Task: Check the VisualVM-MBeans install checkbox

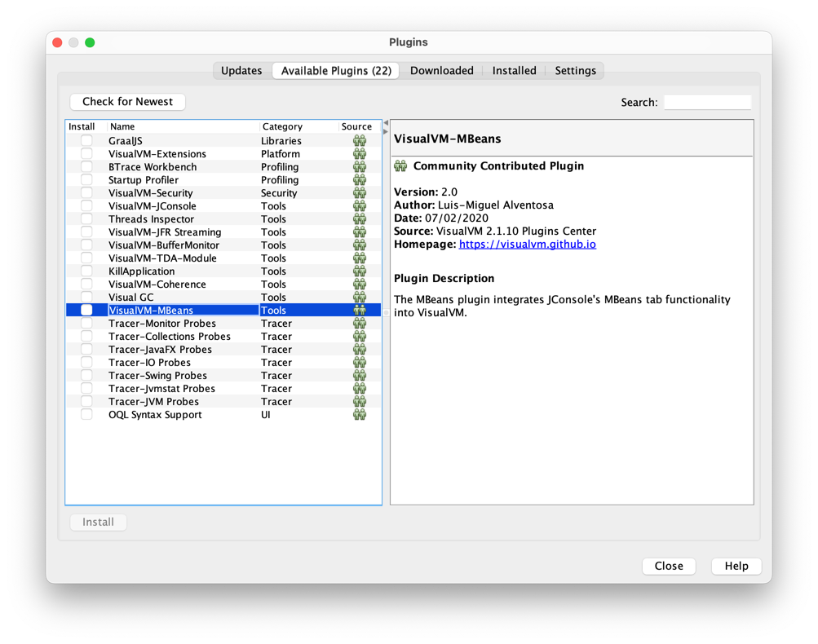Action: 86,310
